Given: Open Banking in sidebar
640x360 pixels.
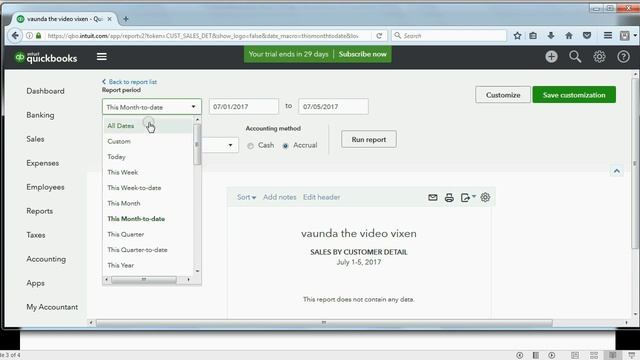Looking at the screenshot, I should click(40, 115).
